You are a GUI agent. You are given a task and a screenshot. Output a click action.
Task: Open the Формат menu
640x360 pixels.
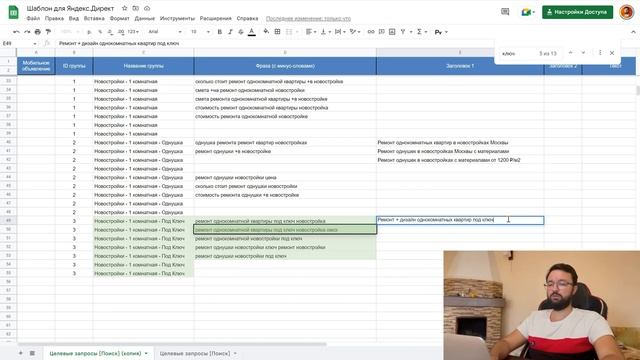(x=119, y=18)
